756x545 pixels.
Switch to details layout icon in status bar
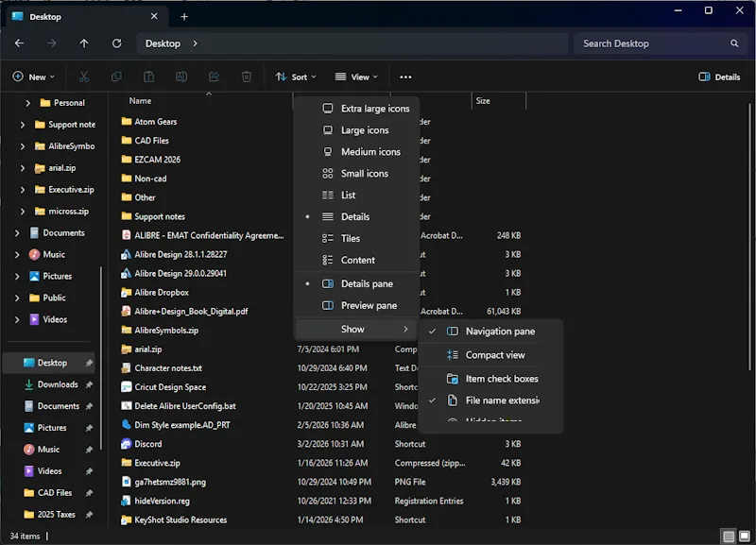(729, 536)
